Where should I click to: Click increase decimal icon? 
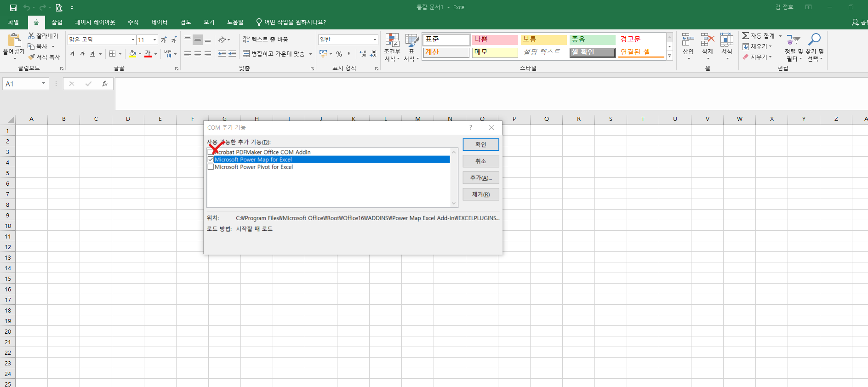tap(363, 54)
